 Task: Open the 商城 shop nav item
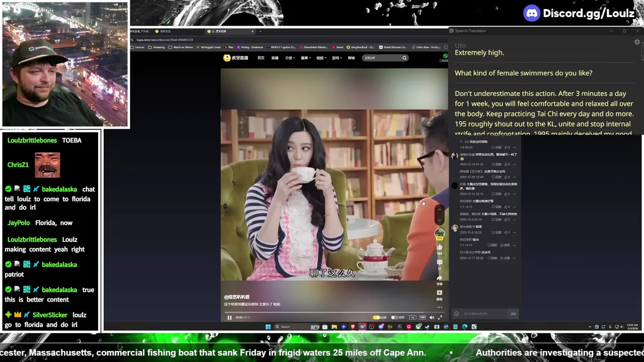coord(351,58)
